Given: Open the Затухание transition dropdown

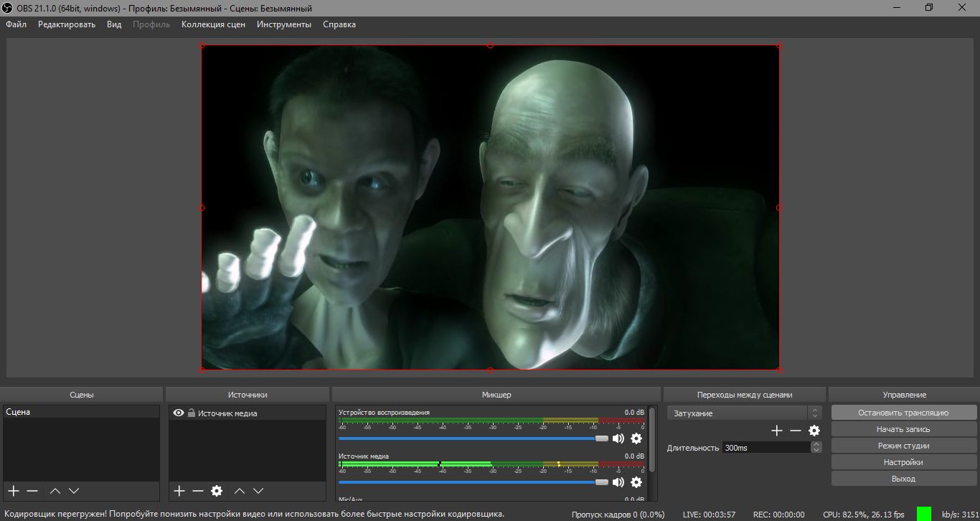Looking at the screenshot, I should tap(743, 413).
